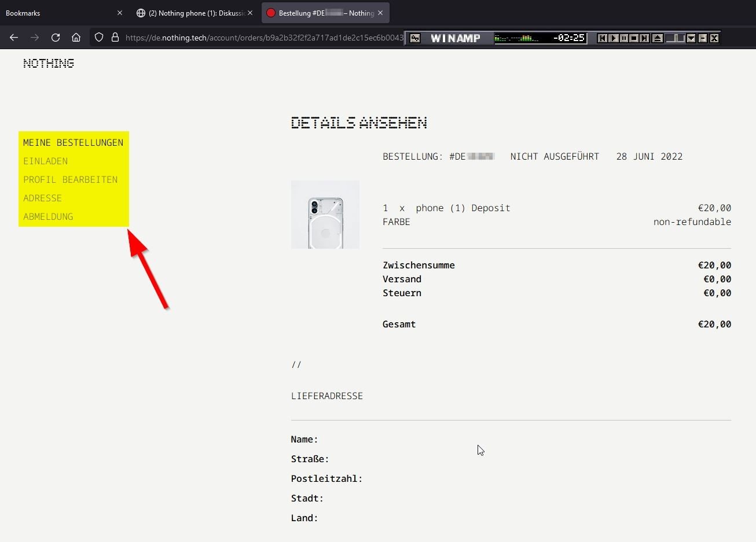Minimize the Winamp player
Image resolution: width=756 pixels, height=542 pixels.
pyautogui.click(x=703, y=38)
